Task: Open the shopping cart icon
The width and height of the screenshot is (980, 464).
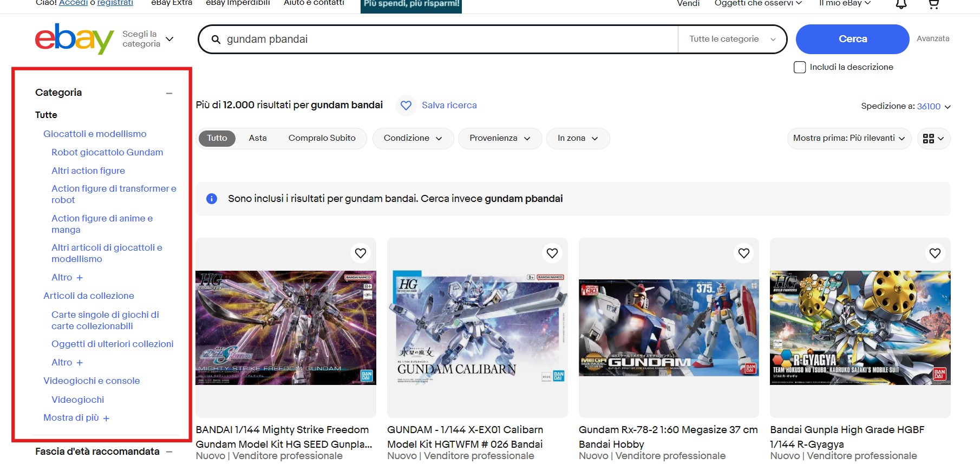Action: [933, 4]
